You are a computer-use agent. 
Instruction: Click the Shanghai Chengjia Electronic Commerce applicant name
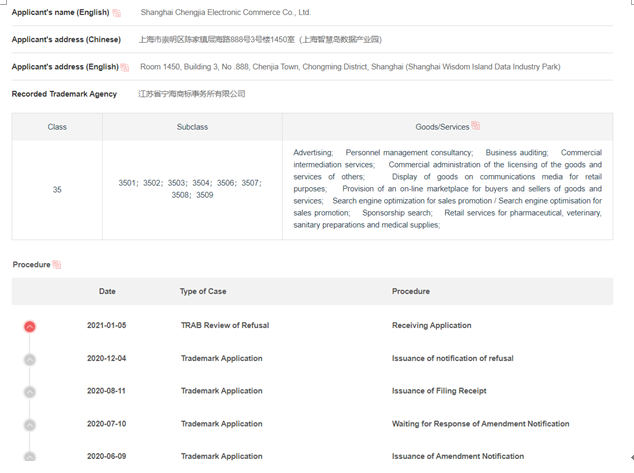click(x=225, y=13)
